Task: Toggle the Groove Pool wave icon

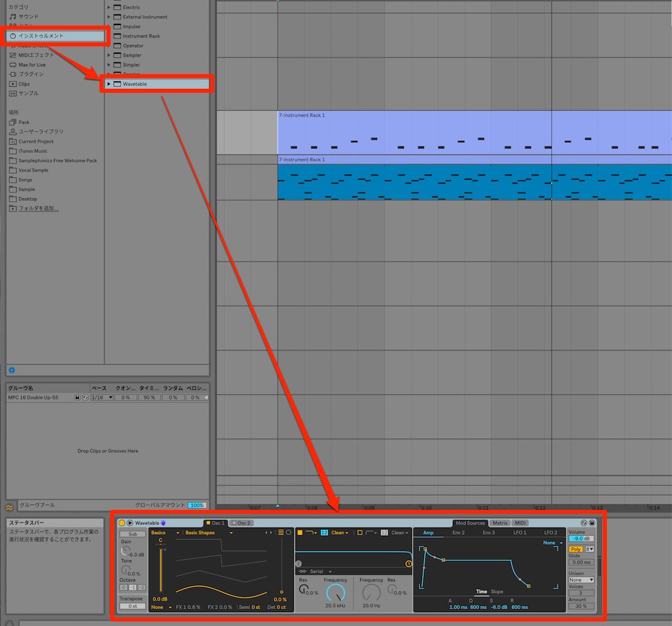Action: coord(9,508)
